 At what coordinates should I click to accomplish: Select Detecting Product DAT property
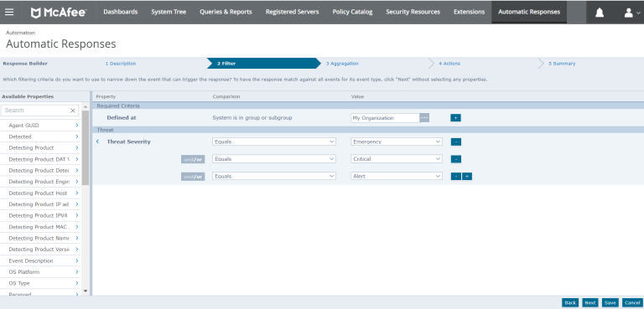pos(40,159)
